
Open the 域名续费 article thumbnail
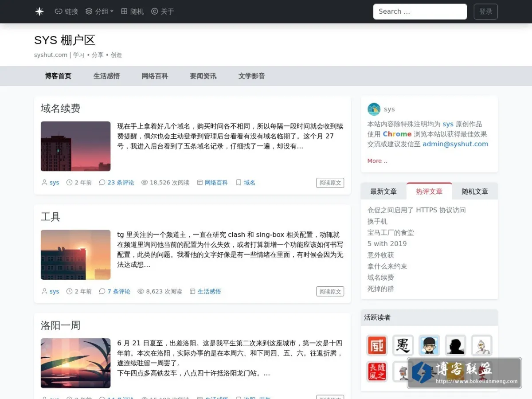(x=75, y=146)
